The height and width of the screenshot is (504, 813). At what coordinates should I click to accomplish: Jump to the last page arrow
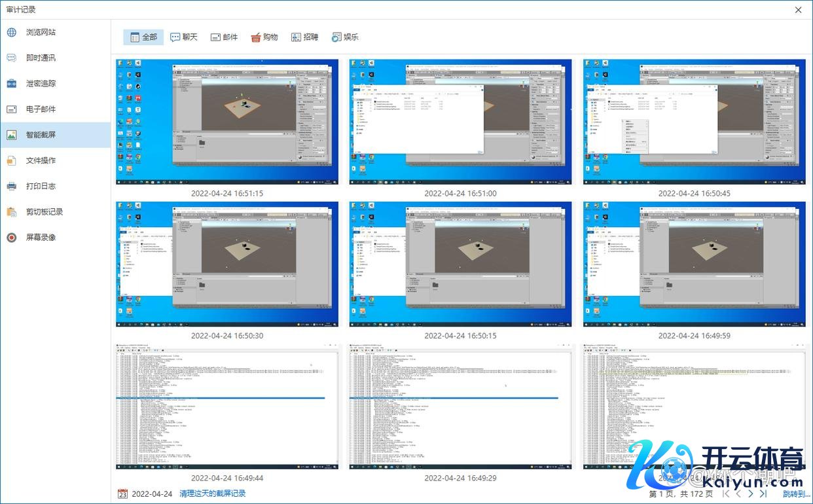point(763,494)
